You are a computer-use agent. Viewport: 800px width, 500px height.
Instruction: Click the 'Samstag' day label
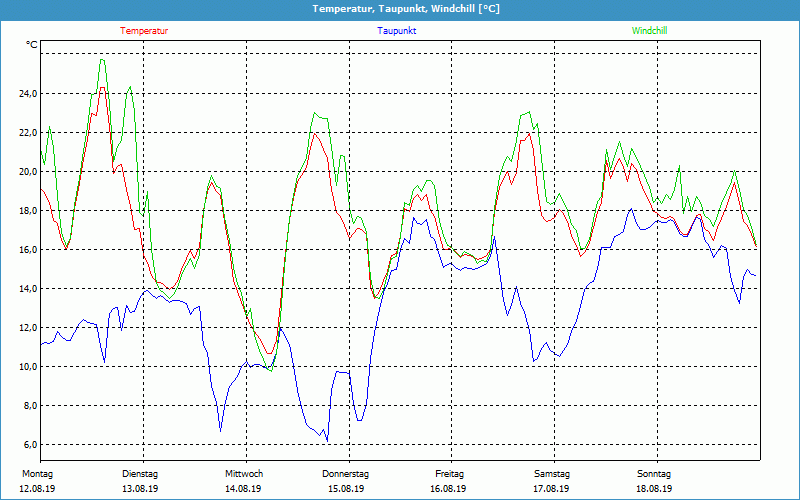click(552, 474)
